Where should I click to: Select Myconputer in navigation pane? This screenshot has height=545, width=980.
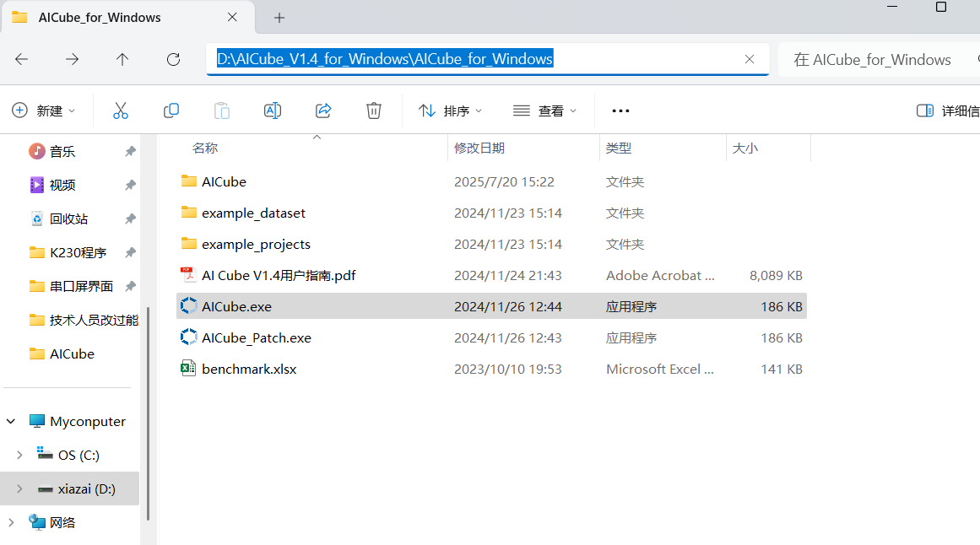[x=88, y=421]
